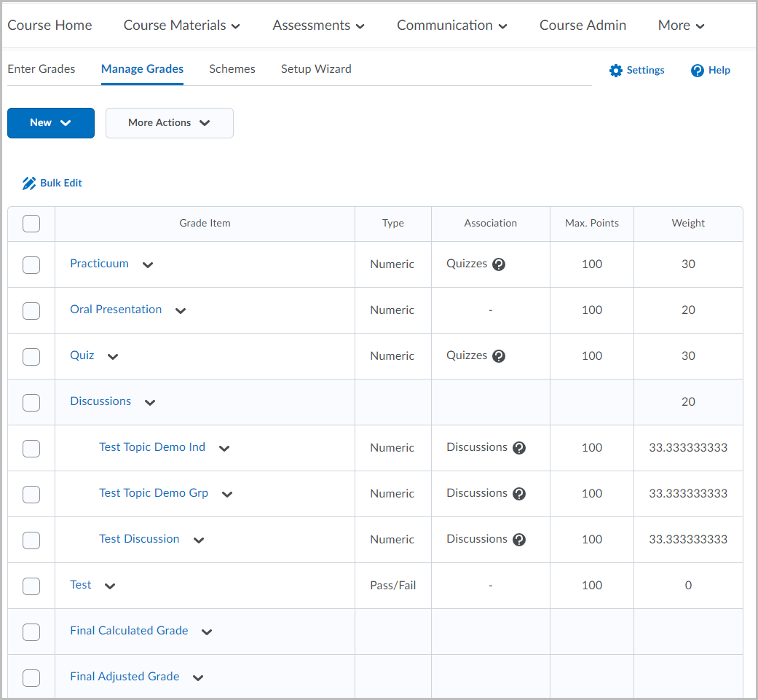This screenshot has height=700, width=758.
Task: Switch to the Schemes tab
Action: [x=232, y=69]
